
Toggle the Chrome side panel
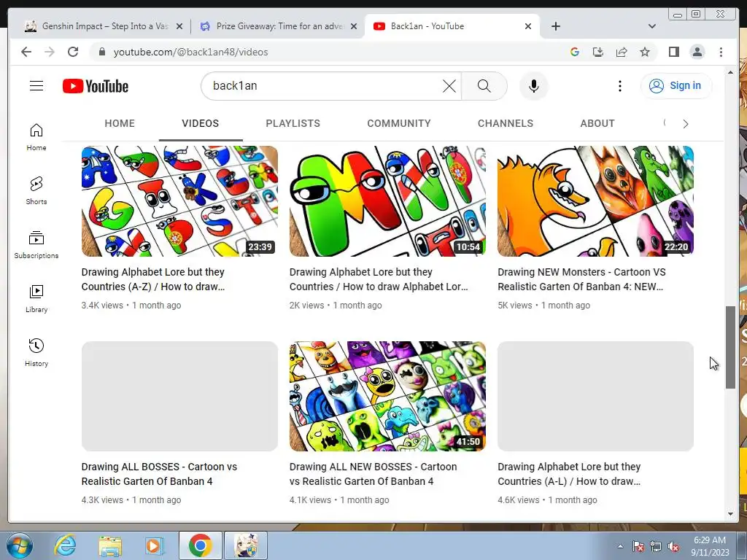(x=673, y=52)
